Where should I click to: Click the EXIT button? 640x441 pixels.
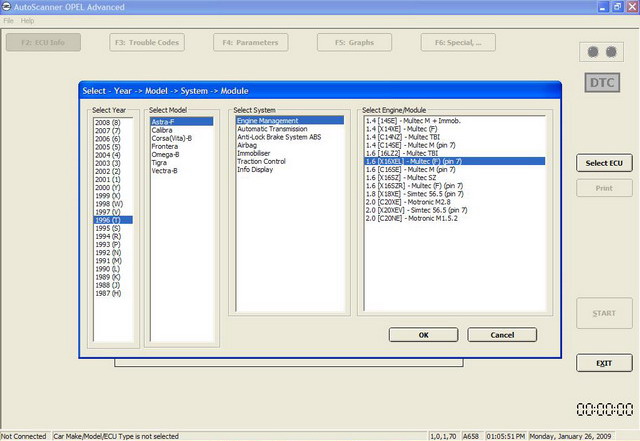[x=604, y=363]
